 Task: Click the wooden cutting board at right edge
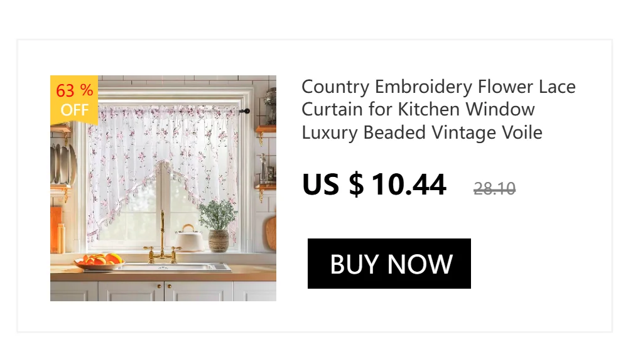(271, 232)
